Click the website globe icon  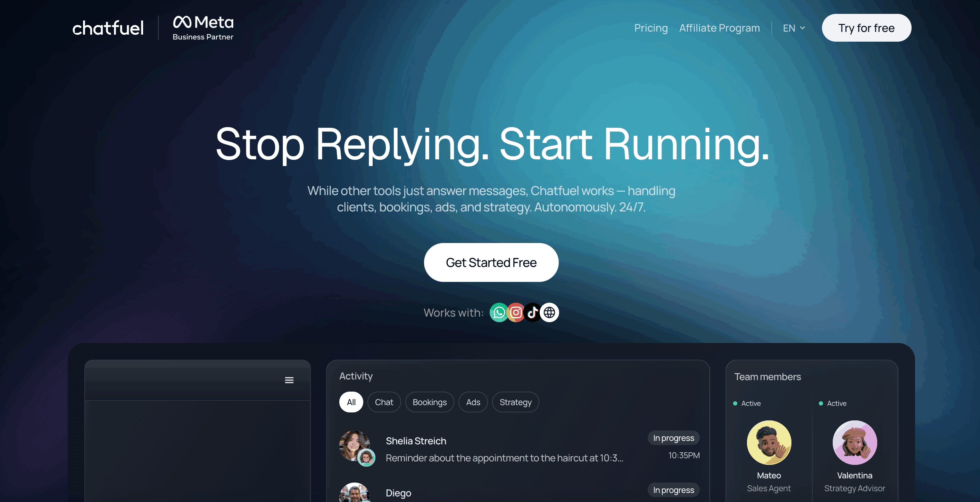[x=549, y=312]
